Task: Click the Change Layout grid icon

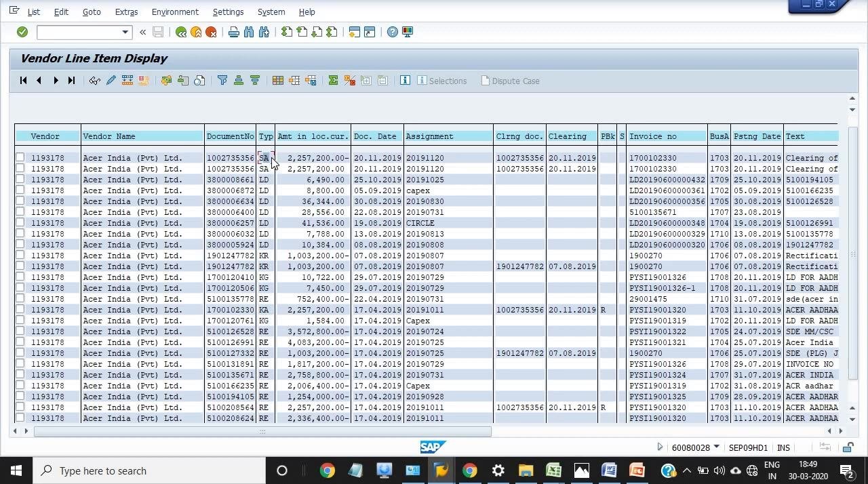Action: [278, 81]
